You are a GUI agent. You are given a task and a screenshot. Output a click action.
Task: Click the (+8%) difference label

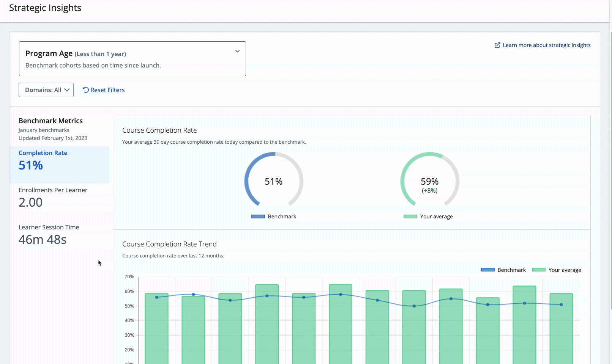click(430, 191)
